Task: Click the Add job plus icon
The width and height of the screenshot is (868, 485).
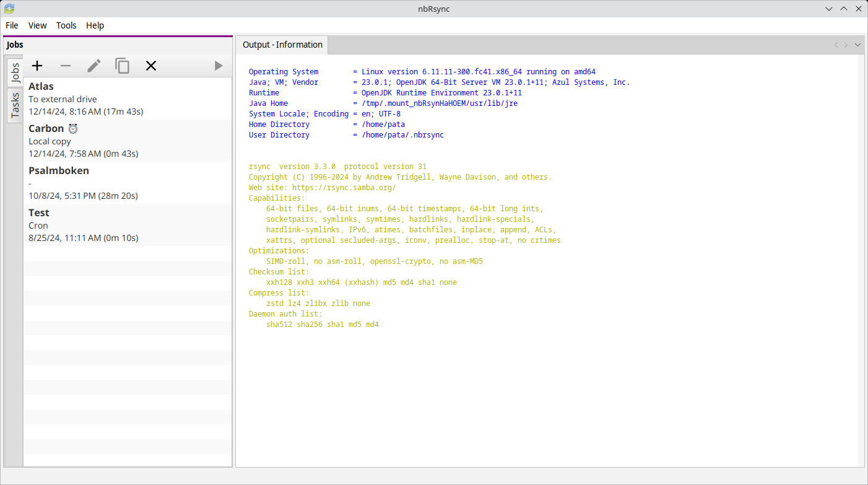Action: pos(37,66)
